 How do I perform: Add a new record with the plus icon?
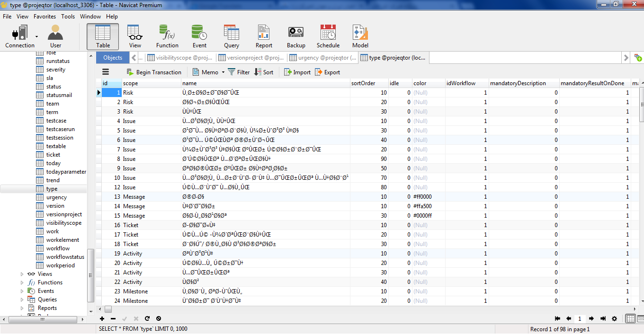click(x=102, y=319)
